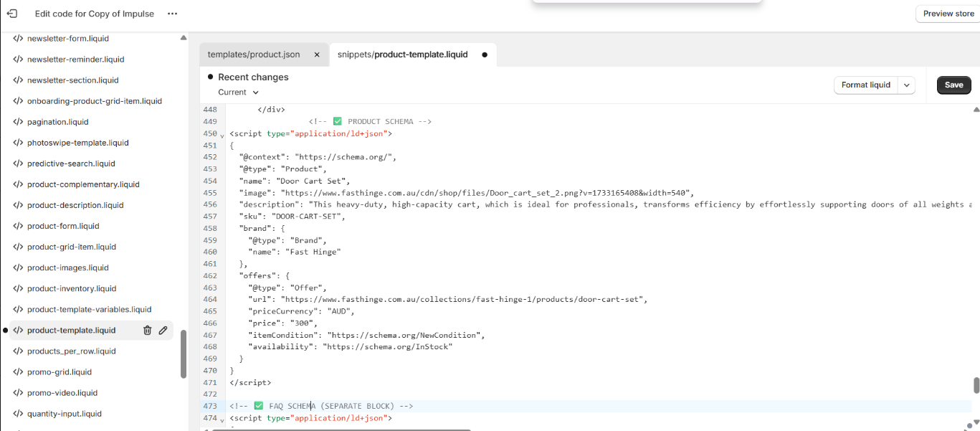This screenshot has height=431, width=980.
Task: Click the InStock availability value
Action: click(x=388, y=347)
